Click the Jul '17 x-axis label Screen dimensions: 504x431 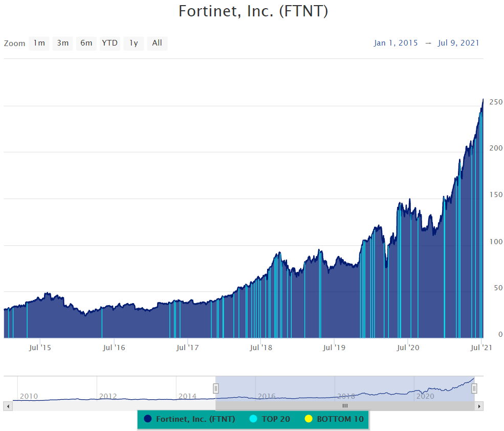187,348
